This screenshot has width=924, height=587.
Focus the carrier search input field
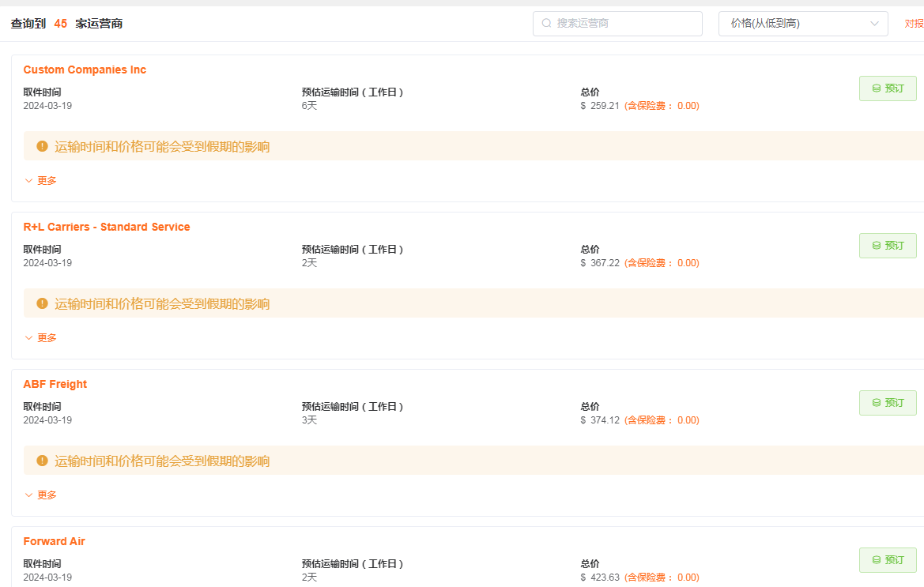[x=624, y=24]
